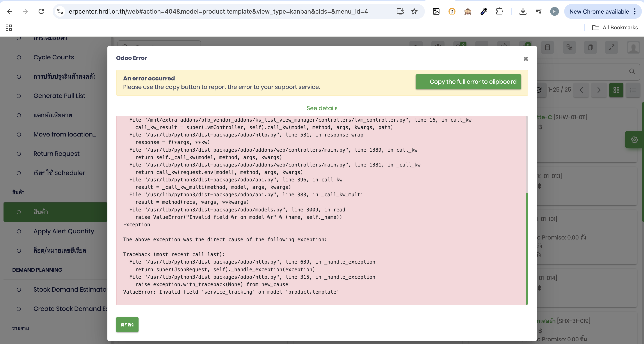Close the Odoo Error dialog with X

click(x=526, y=59)
